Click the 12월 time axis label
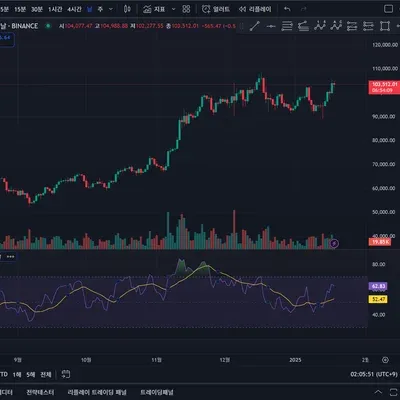This screenshot has height=400, width=400. coord(225,360)
